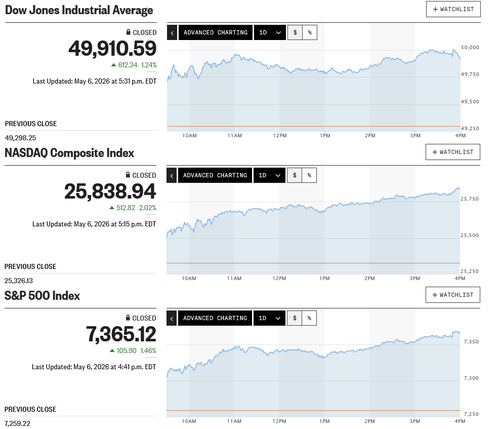Screen dimensions: 500x429
Task: Click the NASDAQ Composite Index heading
Action: pyautogui.click(x=69, y=153)
